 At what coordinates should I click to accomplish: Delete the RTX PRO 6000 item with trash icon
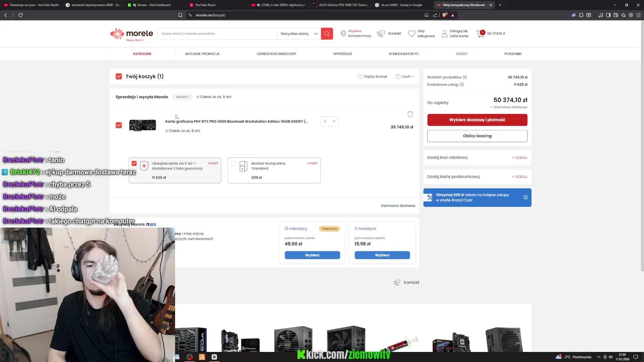click(410, 114)
